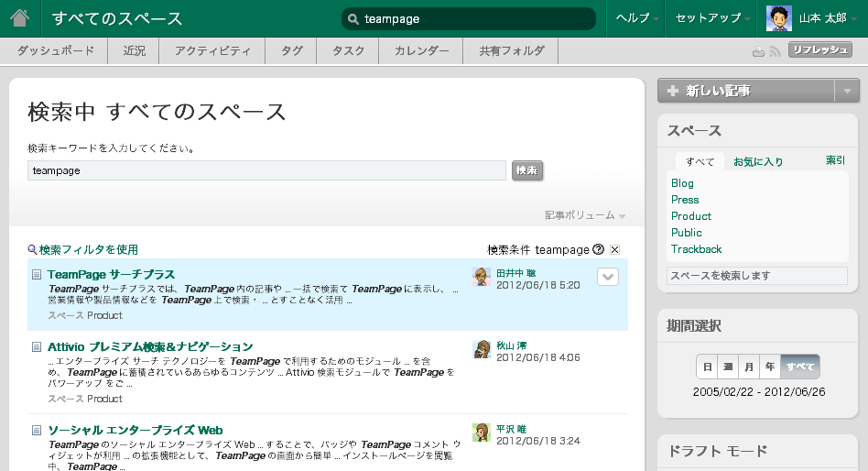Open the Product space link in sidebar

[691, 216]
